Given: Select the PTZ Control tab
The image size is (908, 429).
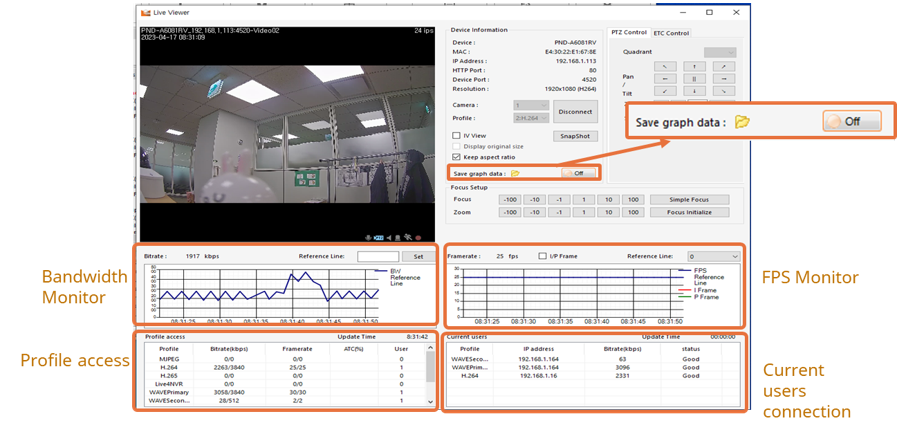Looking at the screenshot, I should click(629, 33).
